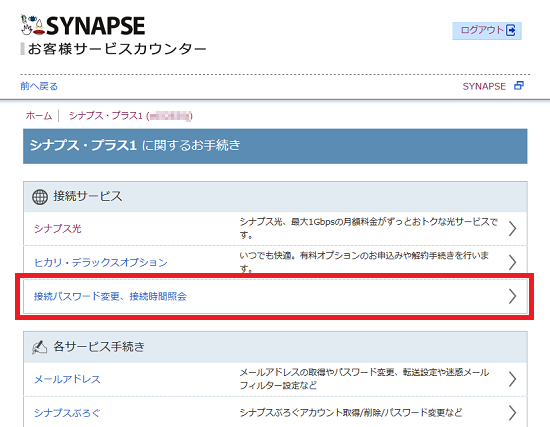Open the SYNAPSE external site link
This screenshot has width=550, height=427.
[x=484, y=86]
